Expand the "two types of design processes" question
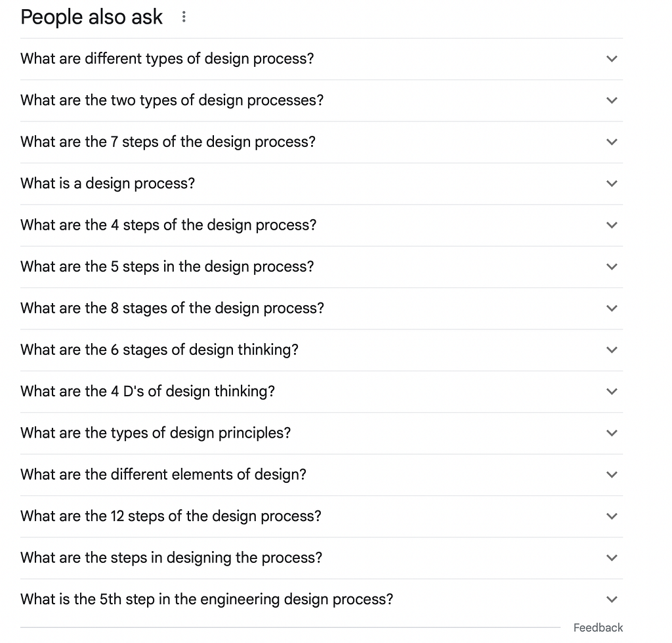 tap(612, 100)
